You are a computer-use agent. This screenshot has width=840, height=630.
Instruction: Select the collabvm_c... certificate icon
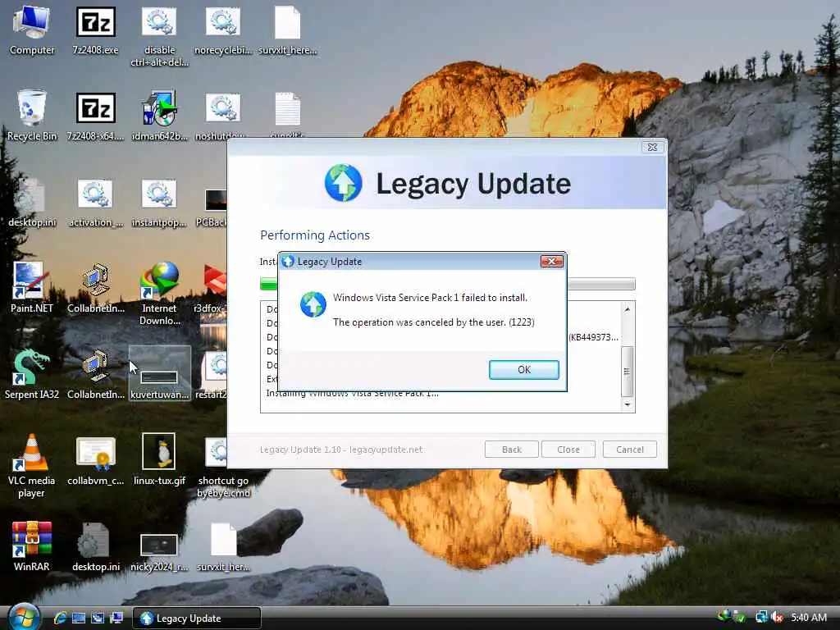[95, 461]
